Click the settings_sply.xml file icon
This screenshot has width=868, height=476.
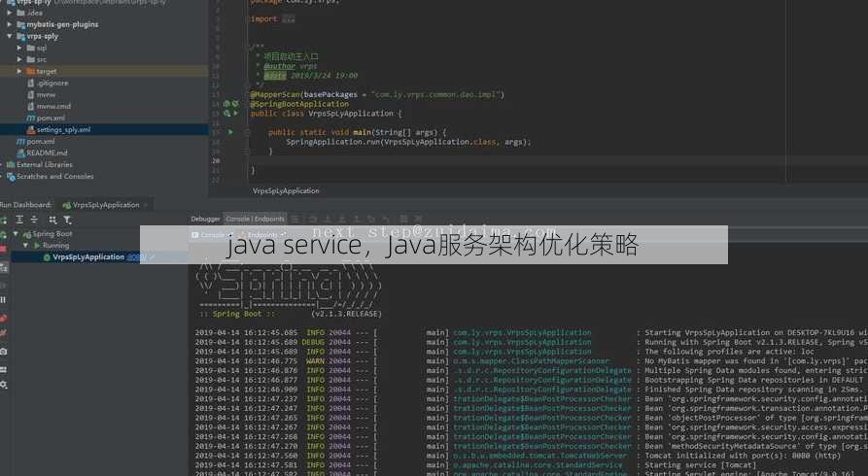point(31,129)
